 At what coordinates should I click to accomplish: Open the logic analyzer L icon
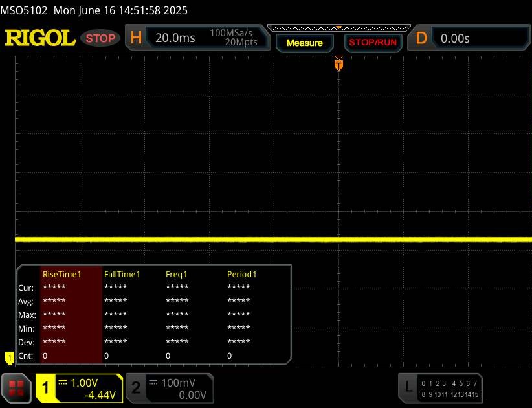408,387
